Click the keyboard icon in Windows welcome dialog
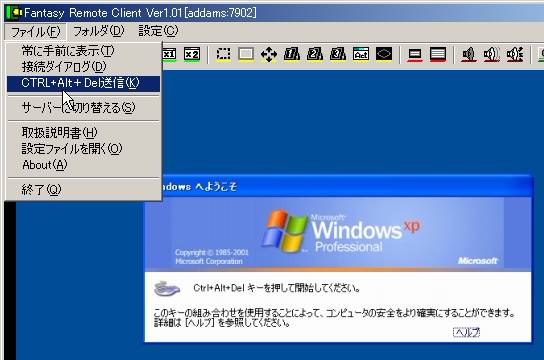Viewport: 544px width, 360px height. point(167,289)
